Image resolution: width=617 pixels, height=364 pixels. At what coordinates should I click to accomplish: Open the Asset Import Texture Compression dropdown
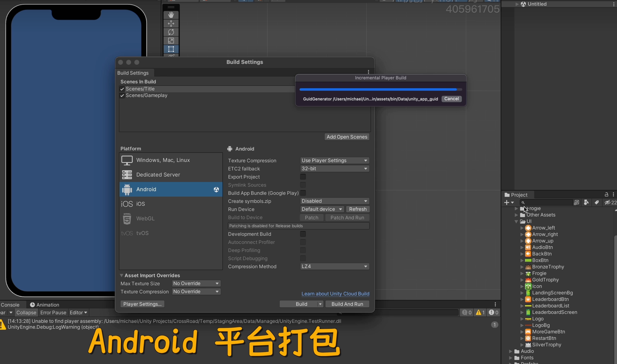tap(196, 292)
